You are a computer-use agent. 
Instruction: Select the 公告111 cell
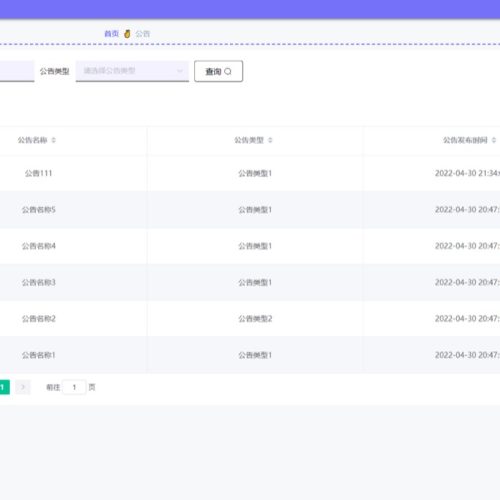pyautogui.click(x=38, y=173)
